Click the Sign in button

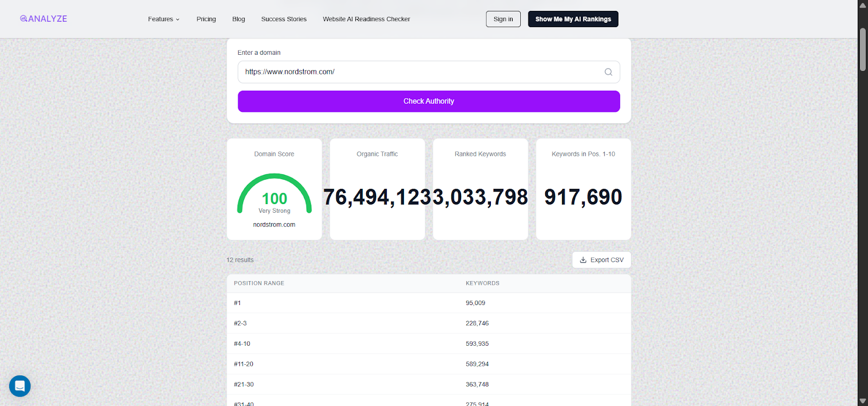pos(503,19)
